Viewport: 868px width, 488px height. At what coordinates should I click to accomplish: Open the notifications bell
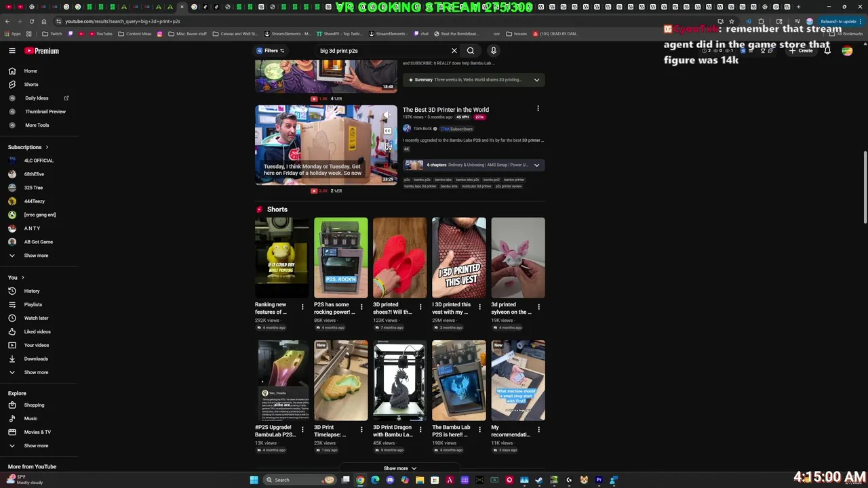pos(827,51)
